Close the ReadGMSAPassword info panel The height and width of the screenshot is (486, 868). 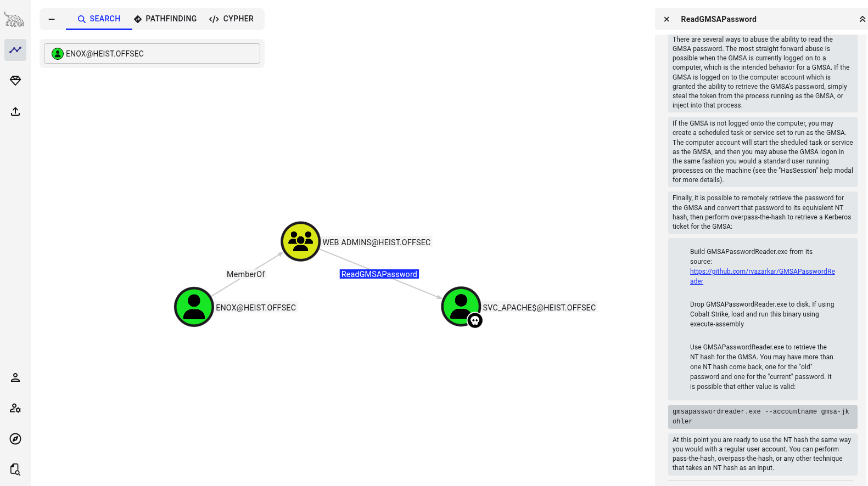(x=667, y=19)
